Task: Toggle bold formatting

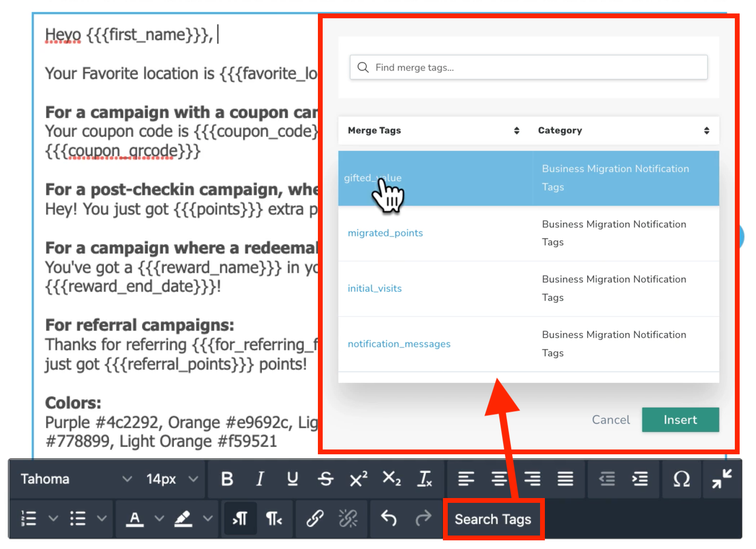Action: tap(227, 479)
